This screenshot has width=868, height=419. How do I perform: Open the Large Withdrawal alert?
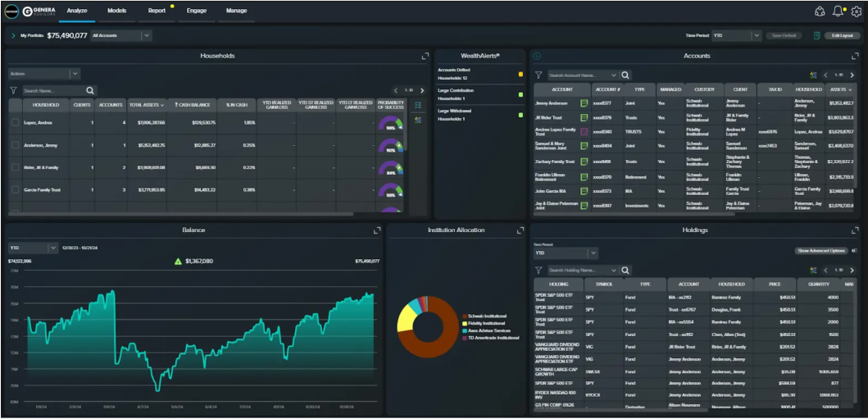tap(479, 115)
